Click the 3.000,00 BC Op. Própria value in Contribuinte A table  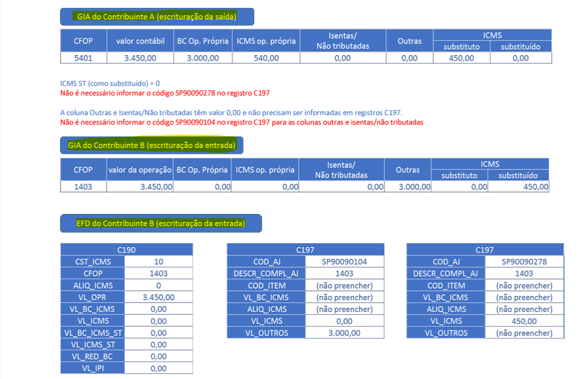[203, 58]
